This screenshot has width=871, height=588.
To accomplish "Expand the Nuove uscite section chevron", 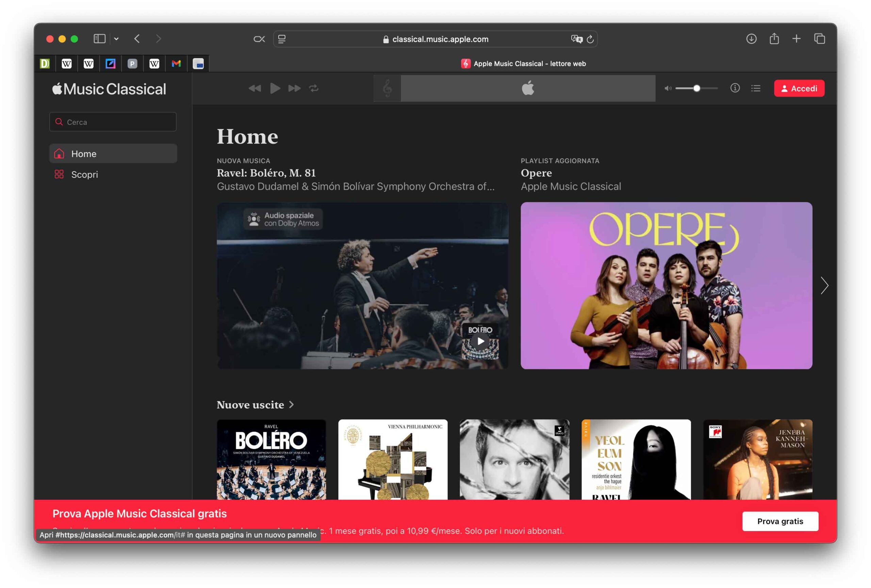I will [292, 404].
